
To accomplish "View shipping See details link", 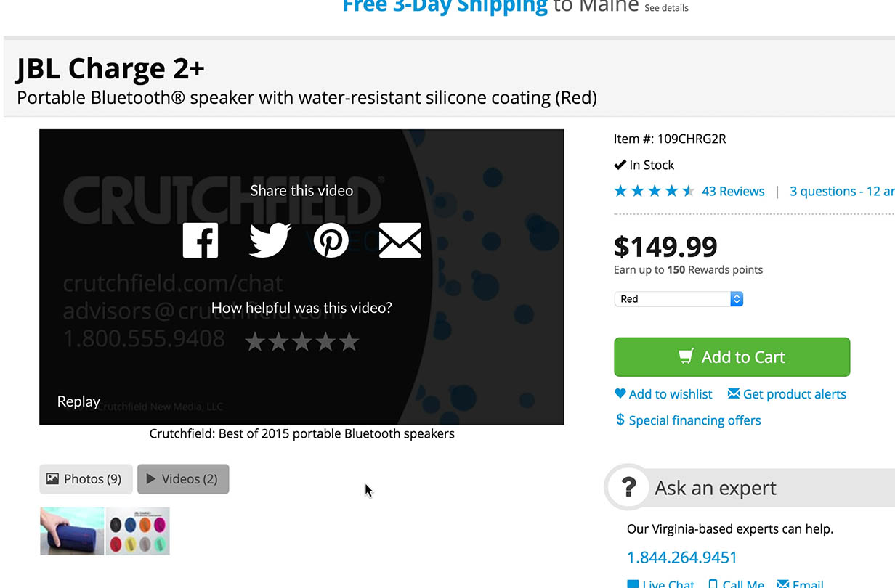I will 666,8.
